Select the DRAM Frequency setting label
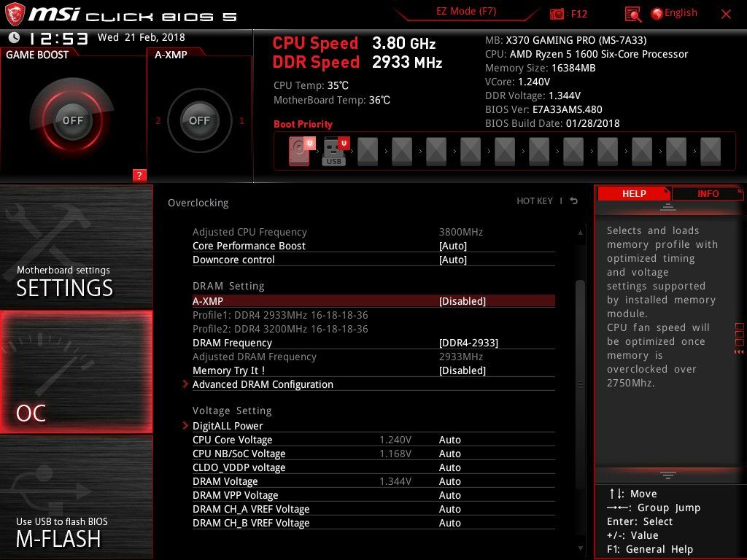The height and width of the screenshot is (560, 747). click(232, 343)
